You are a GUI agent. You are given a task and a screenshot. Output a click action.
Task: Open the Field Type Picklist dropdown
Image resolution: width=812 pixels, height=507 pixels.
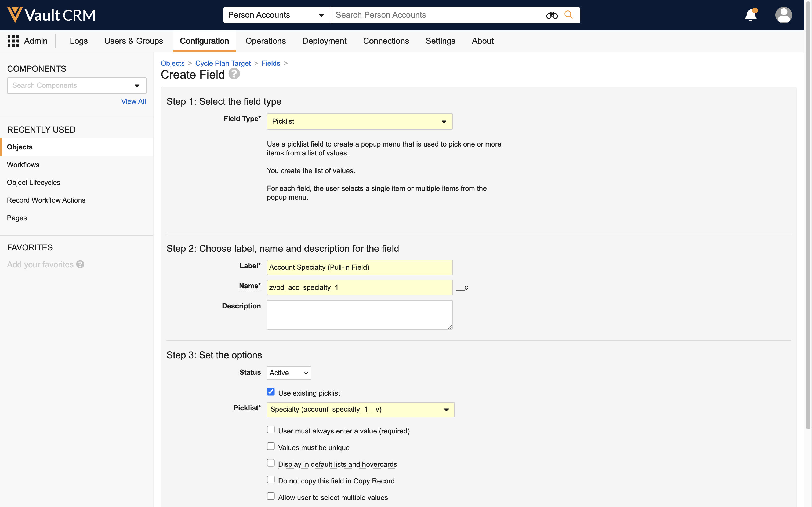pyautogui.click(x=360, y=121)
